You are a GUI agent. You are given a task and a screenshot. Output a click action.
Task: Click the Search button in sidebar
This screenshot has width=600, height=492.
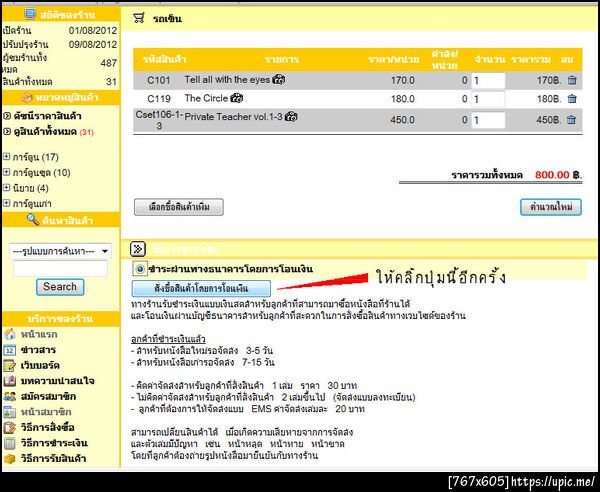pyautogui.click(x=60, y=287)
